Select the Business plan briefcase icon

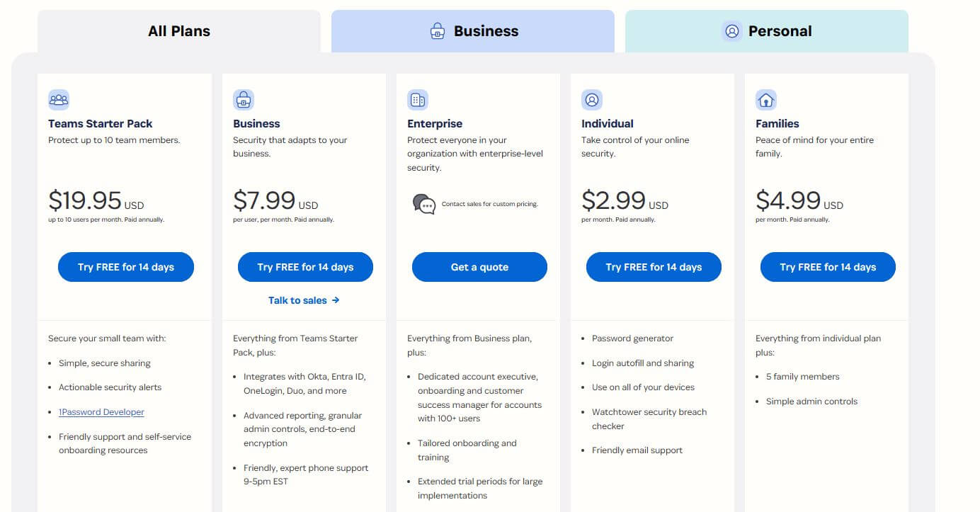pyautogui.click(x=243, y=100)
